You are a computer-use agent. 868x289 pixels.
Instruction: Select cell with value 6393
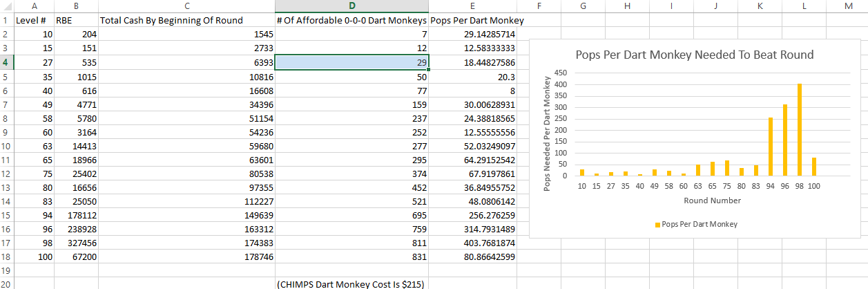pyautogui.click(x=186, y=62)
